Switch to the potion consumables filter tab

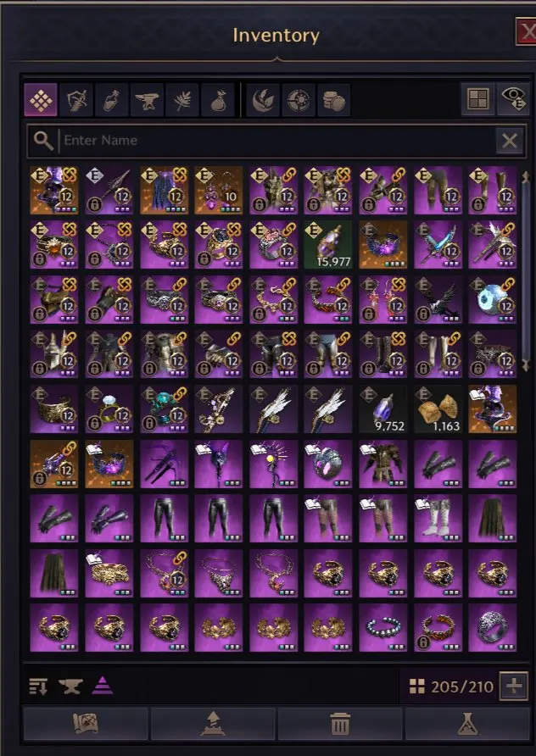(x=111, y=100)
